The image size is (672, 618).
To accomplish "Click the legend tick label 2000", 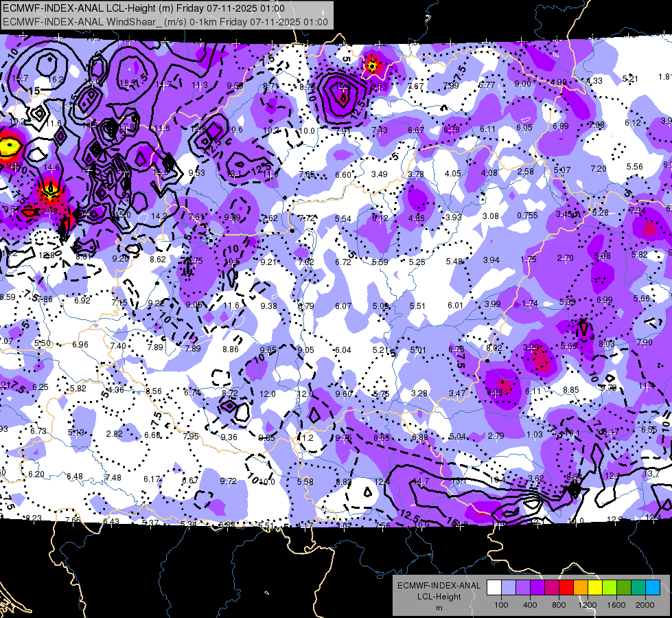I will pyautogui.click(x=645, y=605).
